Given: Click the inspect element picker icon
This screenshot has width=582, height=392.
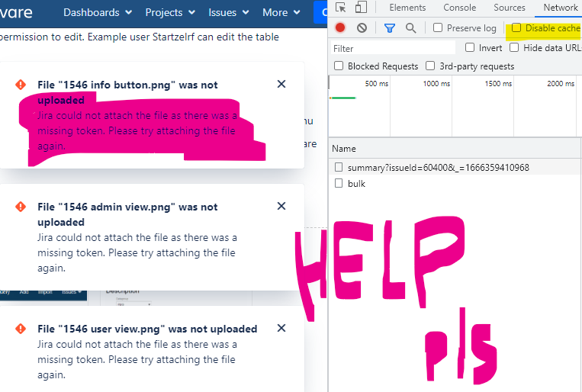Looking at the screenshot, I should click(340, 8).
